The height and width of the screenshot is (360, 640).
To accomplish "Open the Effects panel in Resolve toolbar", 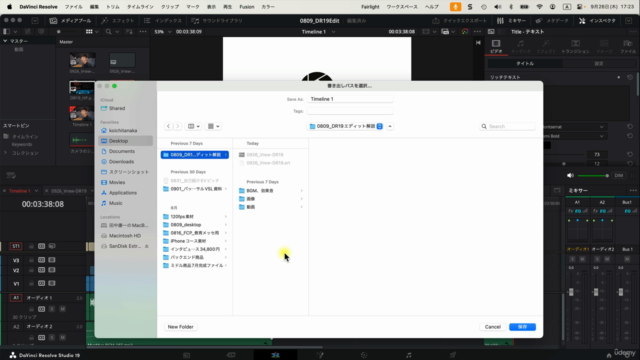I will [x=118, y=20].
